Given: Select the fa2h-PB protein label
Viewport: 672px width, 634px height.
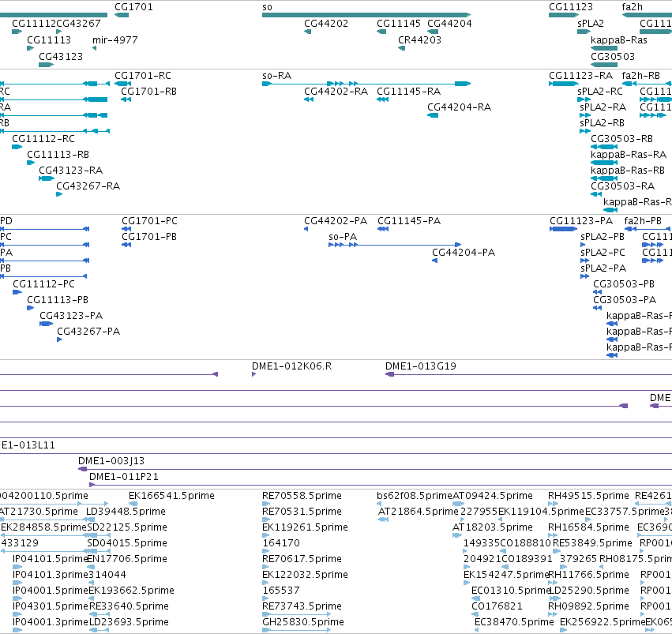Looking at the screenshot, I should (x=643, y=221).
